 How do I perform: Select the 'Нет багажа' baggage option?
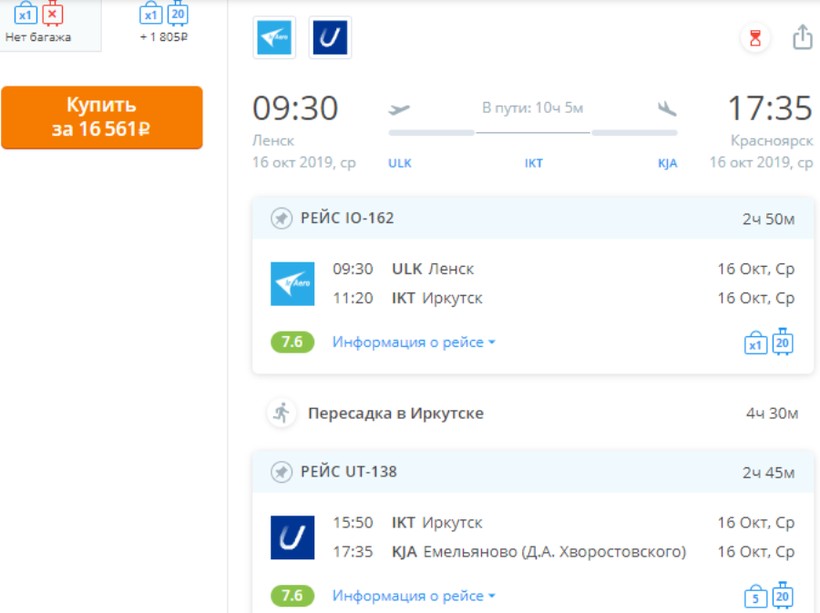click(39, 24)
